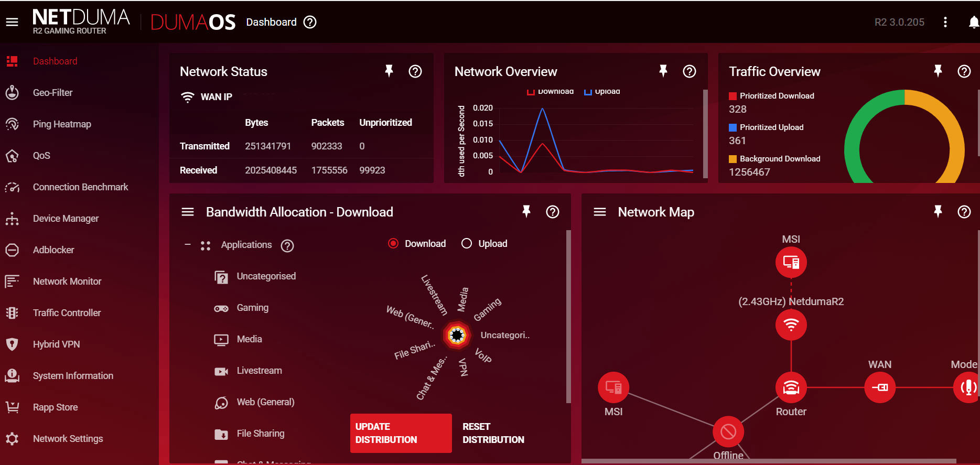Click the R2 3.0.205 firmware version
This screenshot has height=465, width=980.
coord(899,22)
